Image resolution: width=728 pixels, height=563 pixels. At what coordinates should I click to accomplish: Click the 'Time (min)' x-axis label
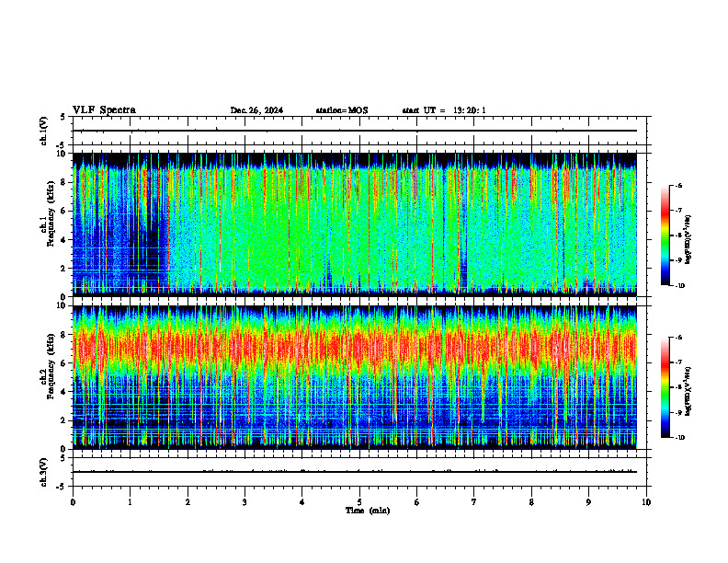point(368,511)
